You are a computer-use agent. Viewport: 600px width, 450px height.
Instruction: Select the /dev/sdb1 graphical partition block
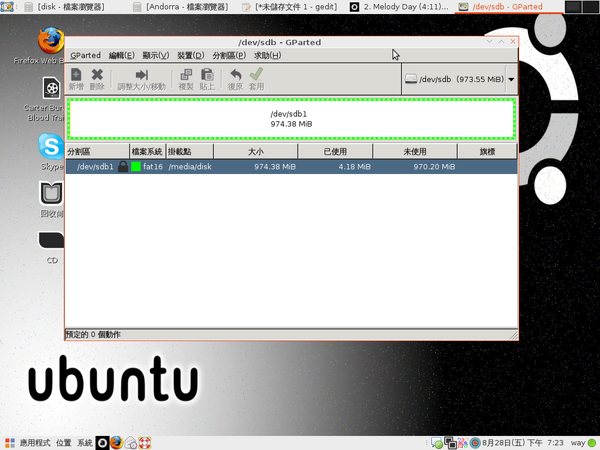pos(291,119)
